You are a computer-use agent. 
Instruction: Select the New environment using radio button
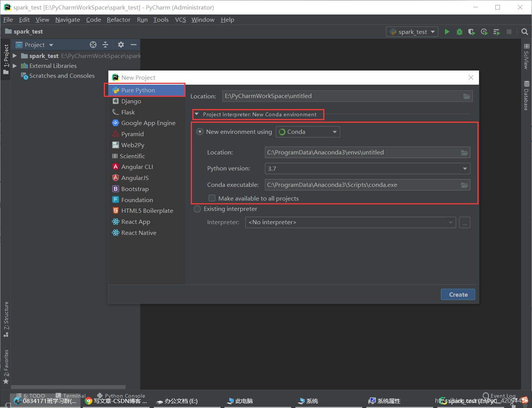(200, 132)
